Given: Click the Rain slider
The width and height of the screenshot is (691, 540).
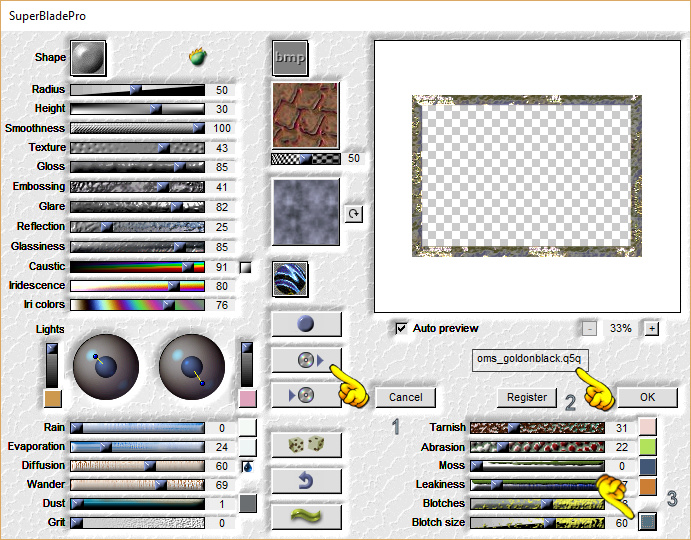Looking at the screenshot, I should point(137,428).
